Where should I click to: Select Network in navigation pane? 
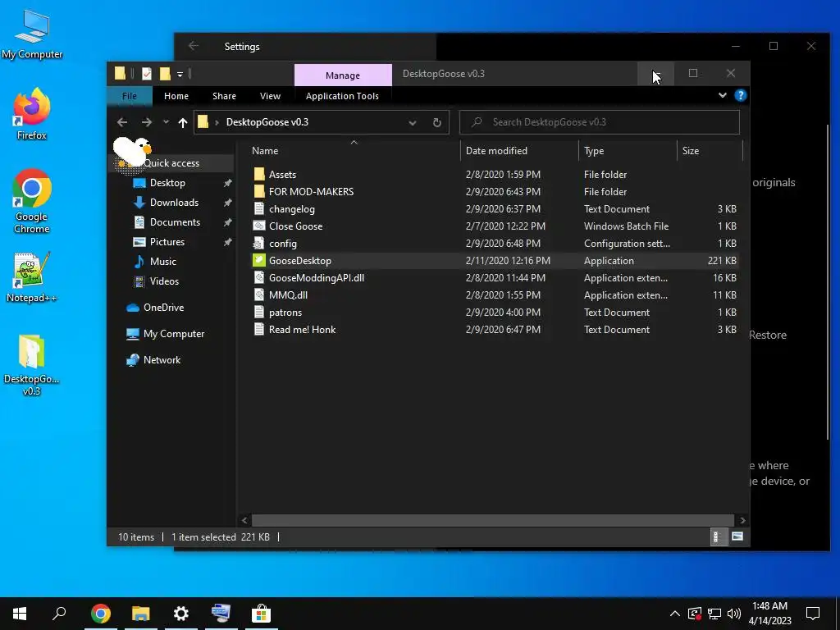coord(162,360)
